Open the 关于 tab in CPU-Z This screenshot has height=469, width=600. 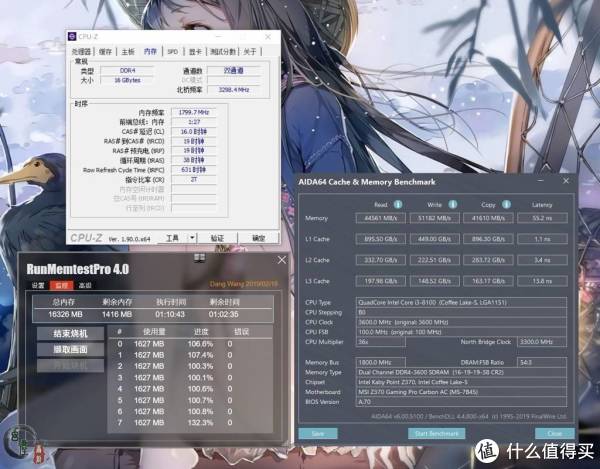pos(249,52)
